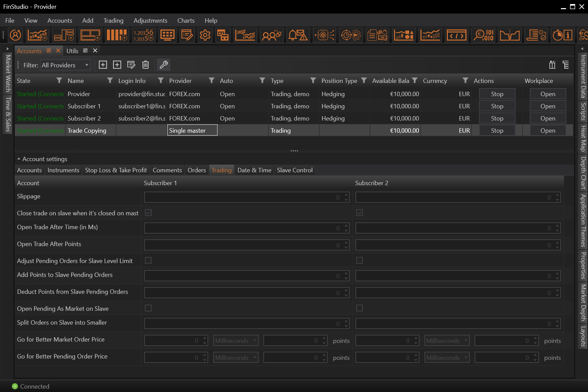Image resolution: width=588 pixels, height=392 pixels.
Task: Click the wrench settings icon in Accounts toolbar
Action: click(164, 65)
